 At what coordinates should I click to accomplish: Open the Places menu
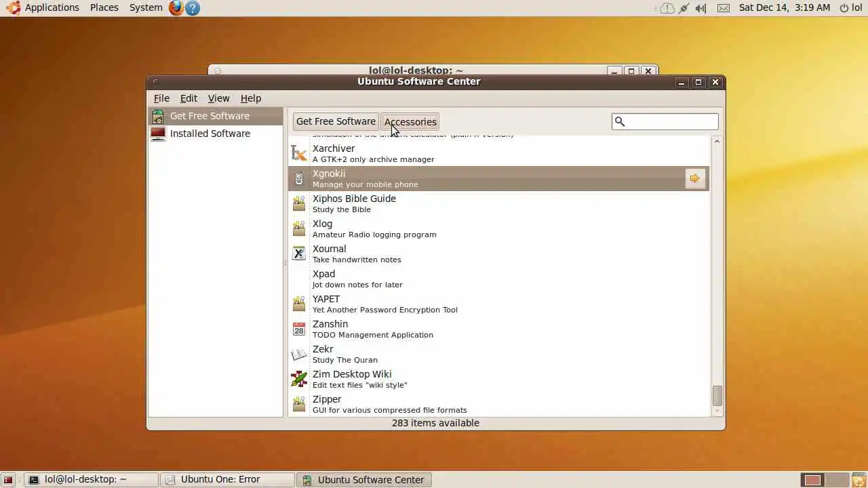pos(104,7)
